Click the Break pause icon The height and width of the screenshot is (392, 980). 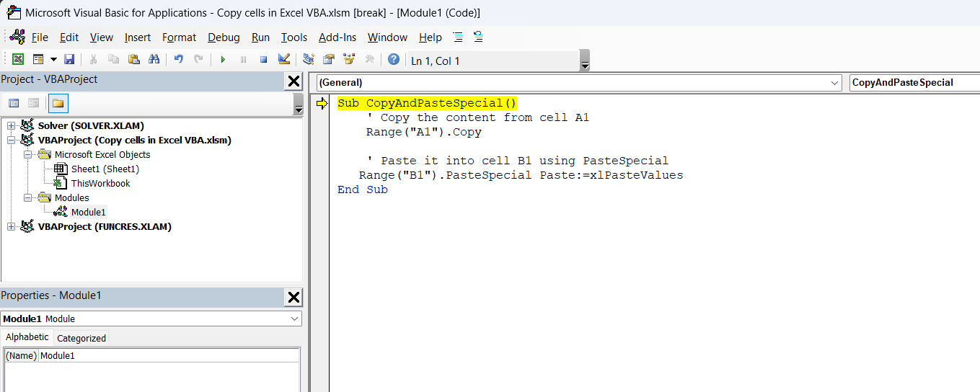point(243,60)
